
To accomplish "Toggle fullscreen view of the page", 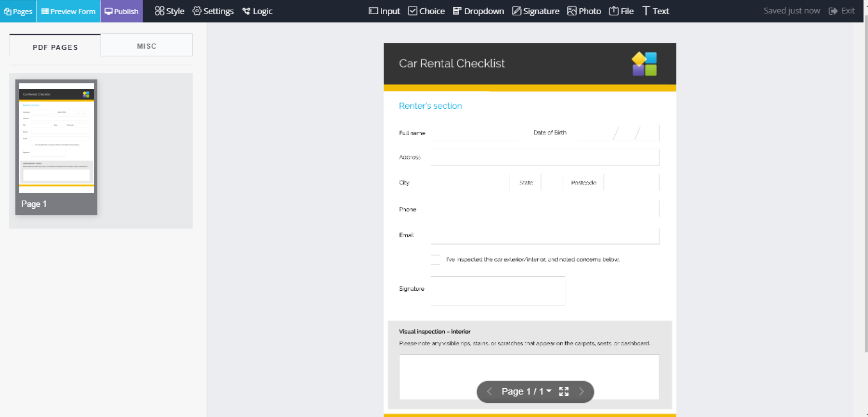I will click(x=564, y=391).
